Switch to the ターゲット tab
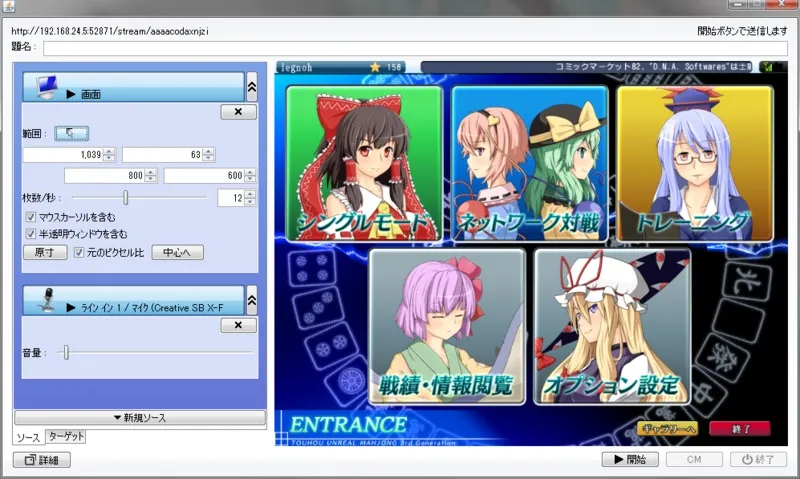The height and width of the screenshot is (479, 800). click(67, 437)
